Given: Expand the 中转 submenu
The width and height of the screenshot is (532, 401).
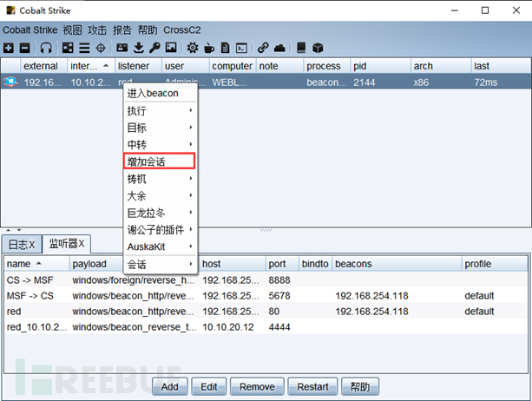Looking at the screenshot, I should point(161,144).
